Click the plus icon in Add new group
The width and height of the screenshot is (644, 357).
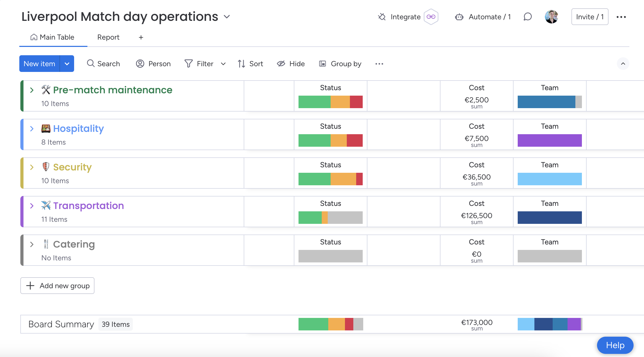click(x=30, y=286)
